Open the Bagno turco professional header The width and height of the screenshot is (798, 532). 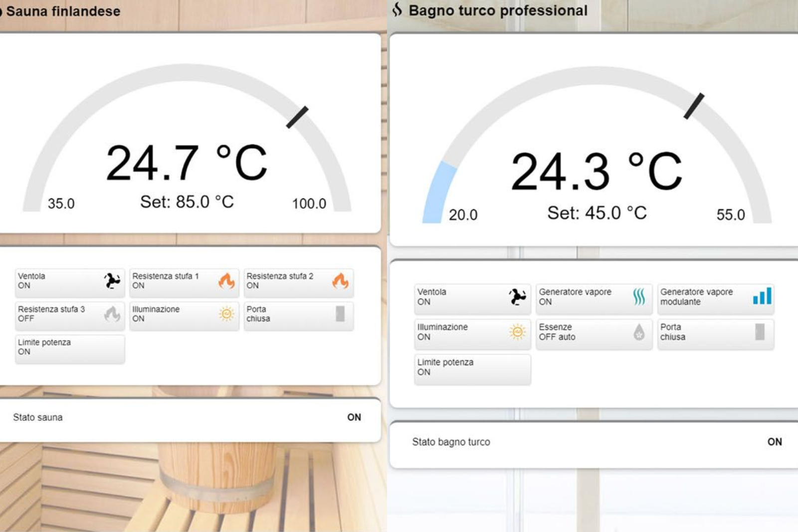[x=497, y=10]
